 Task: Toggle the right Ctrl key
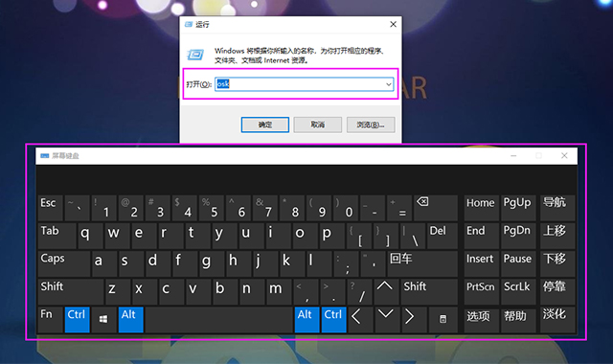click(x=333, y=319)
